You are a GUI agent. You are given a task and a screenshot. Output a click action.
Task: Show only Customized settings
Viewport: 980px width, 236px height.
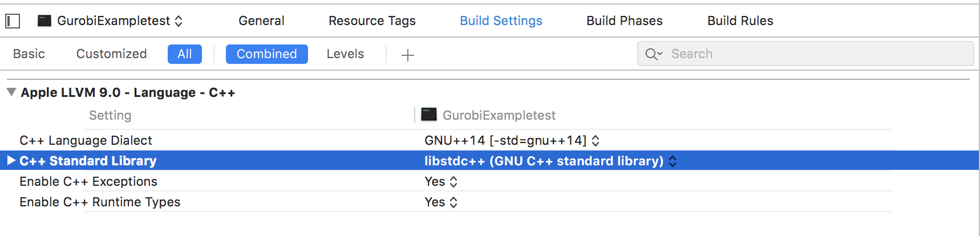pos(112,54)
